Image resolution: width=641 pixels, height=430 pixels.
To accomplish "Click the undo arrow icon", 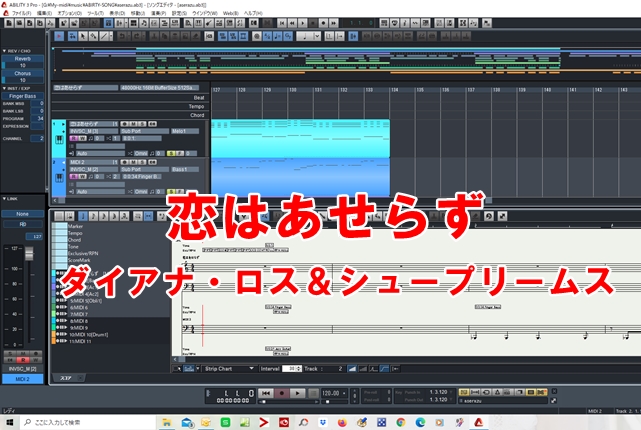I will [x=122, y=36].
